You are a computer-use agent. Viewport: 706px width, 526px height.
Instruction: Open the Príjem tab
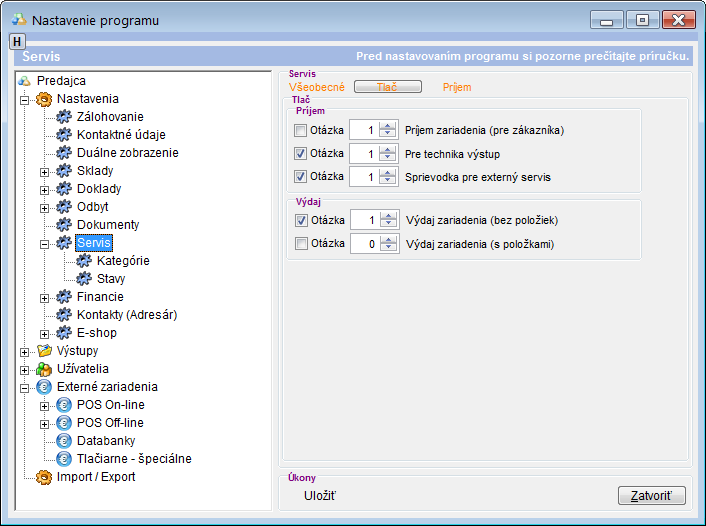click(x=456, y=87)
